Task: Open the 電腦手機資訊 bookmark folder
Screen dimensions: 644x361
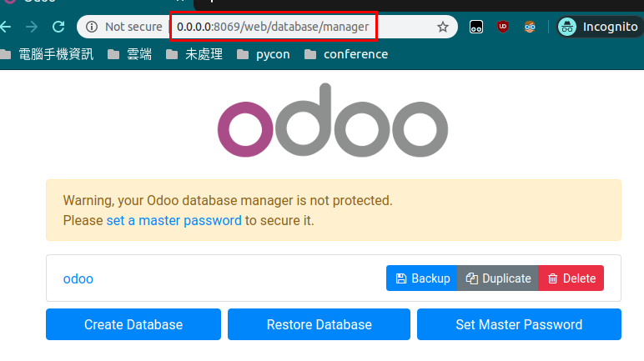Action: tap(47, 54)
